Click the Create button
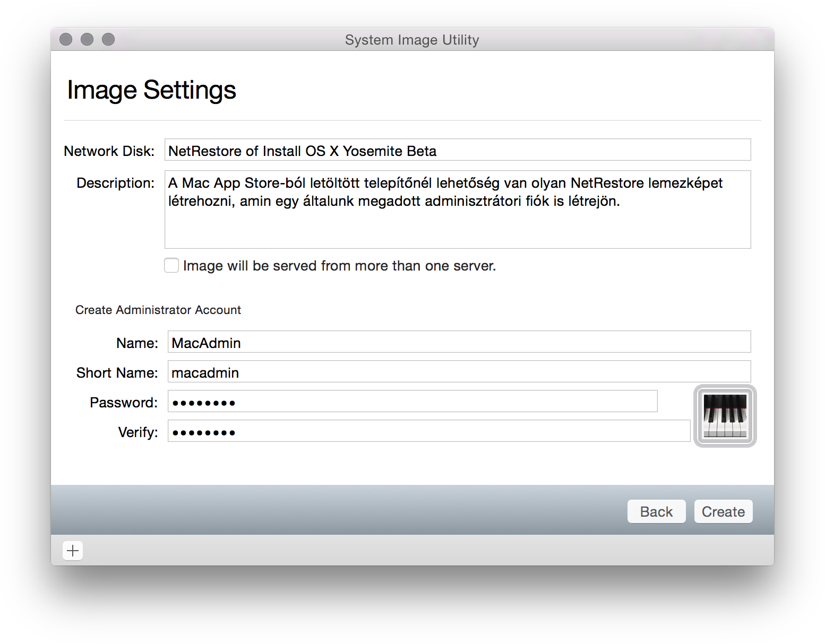The height and width of the screenshot is (644, 825). click(723, 511)
